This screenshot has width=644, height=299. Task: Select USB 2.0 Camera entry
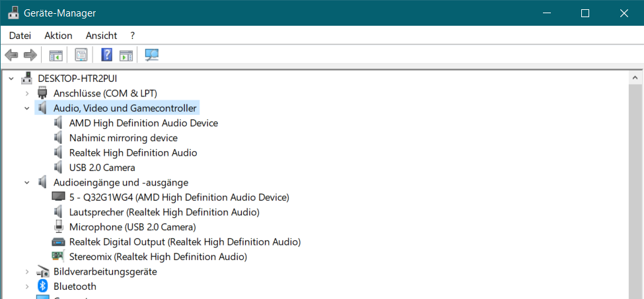pos(102,168)
